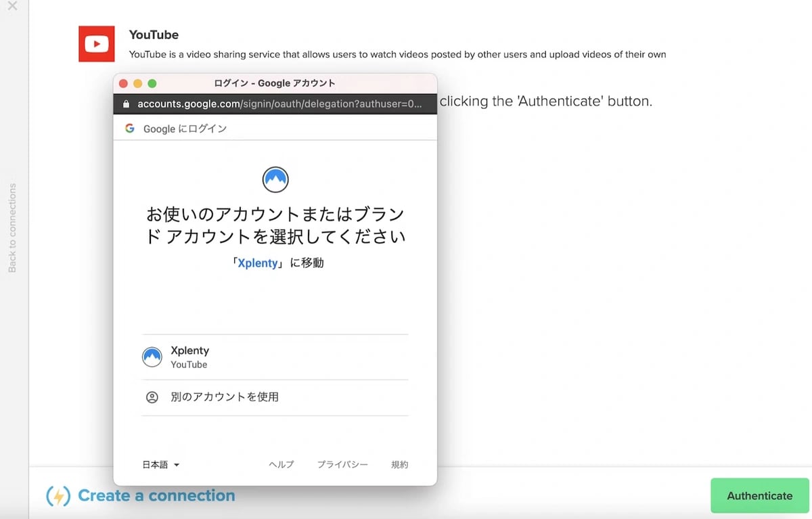The width and height of the screenshot is (812, 519).
Task: Click Back to connections vertical label
Action: [12, 228]
